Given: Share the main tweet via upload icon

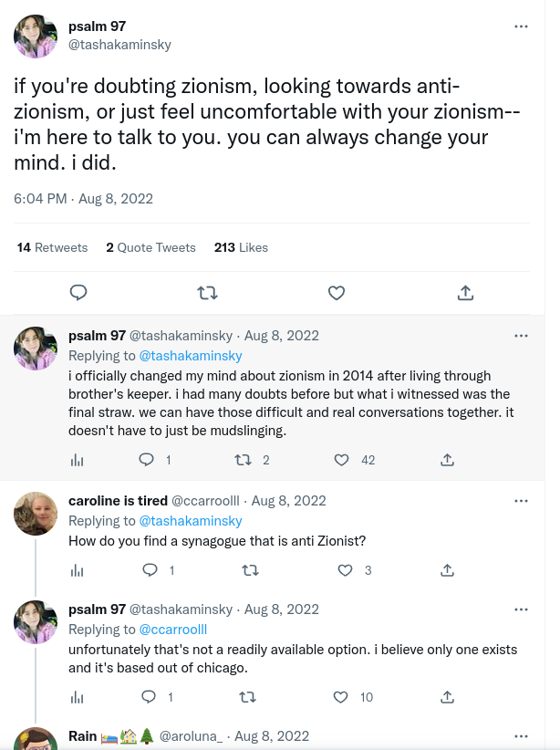Looking at the screenshot, I should coord(465,293).
